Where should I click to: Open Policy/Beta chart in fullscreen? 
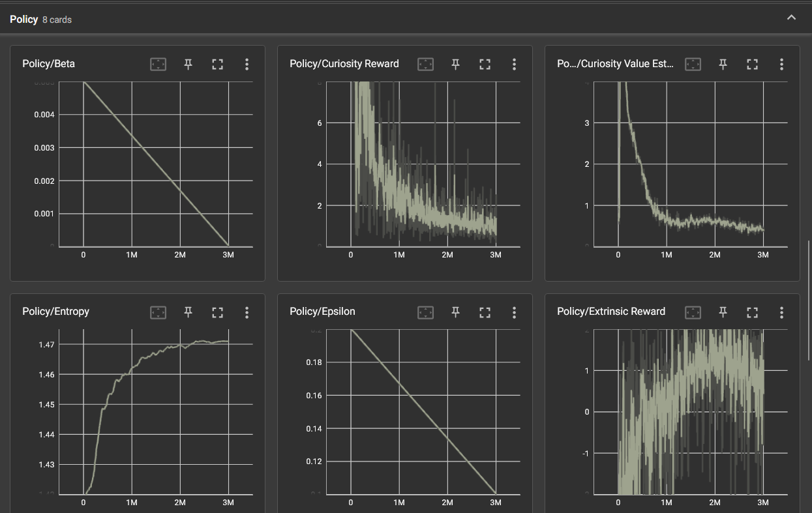click(x=218, y=64)
